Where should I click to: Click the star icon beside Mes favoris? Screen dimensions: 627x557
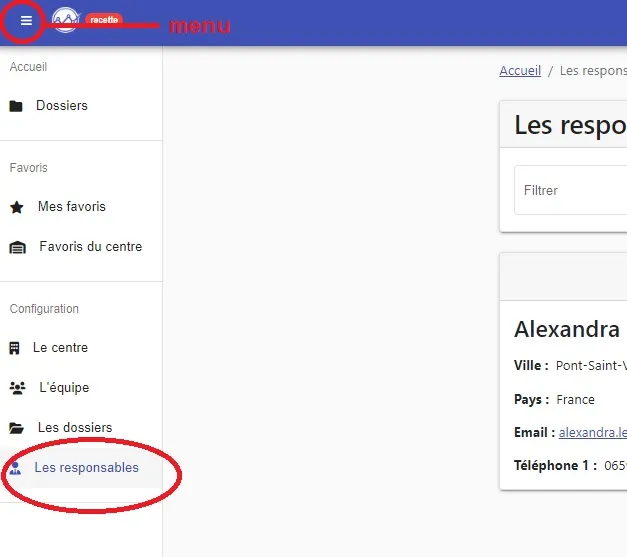[x=17, y=207]
